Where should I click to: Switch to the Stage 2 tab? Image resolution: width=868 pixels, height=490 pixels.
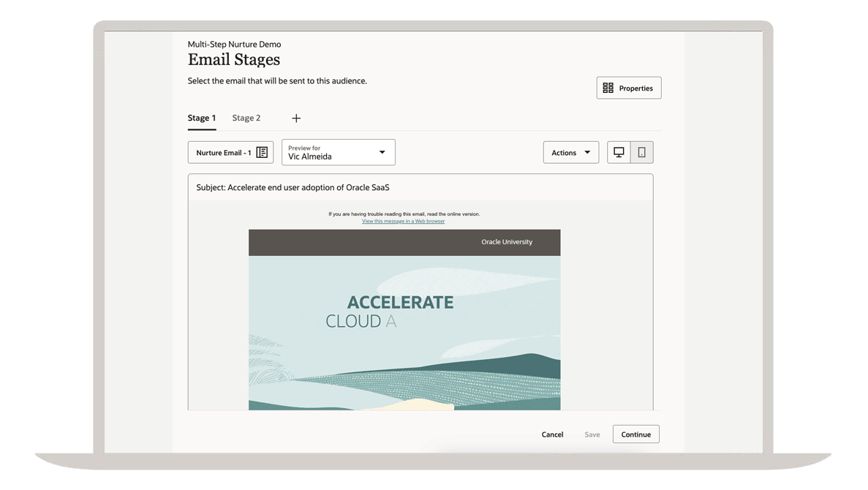click(246, 118)
